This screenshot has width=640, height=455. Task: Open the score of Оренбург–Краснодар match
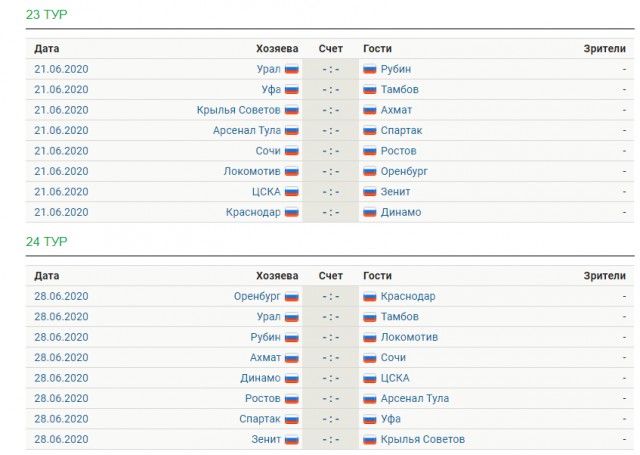331,297
